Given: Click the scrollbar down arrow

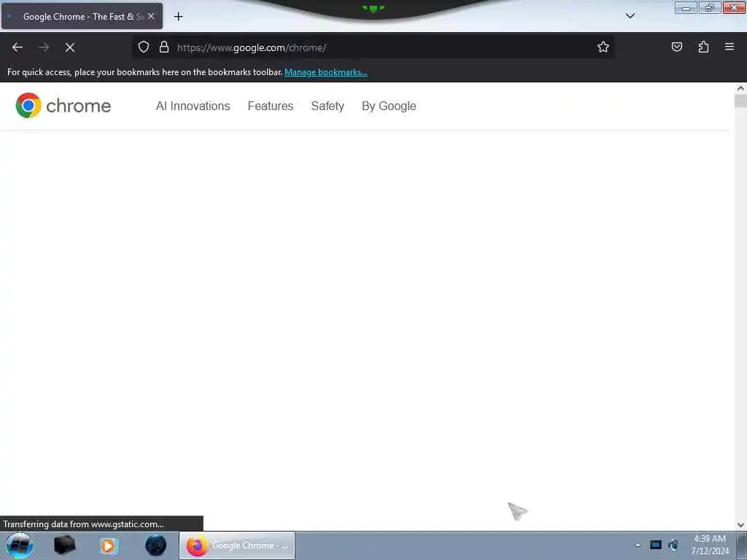Looking at the screenshot, I should coord(740,525).
